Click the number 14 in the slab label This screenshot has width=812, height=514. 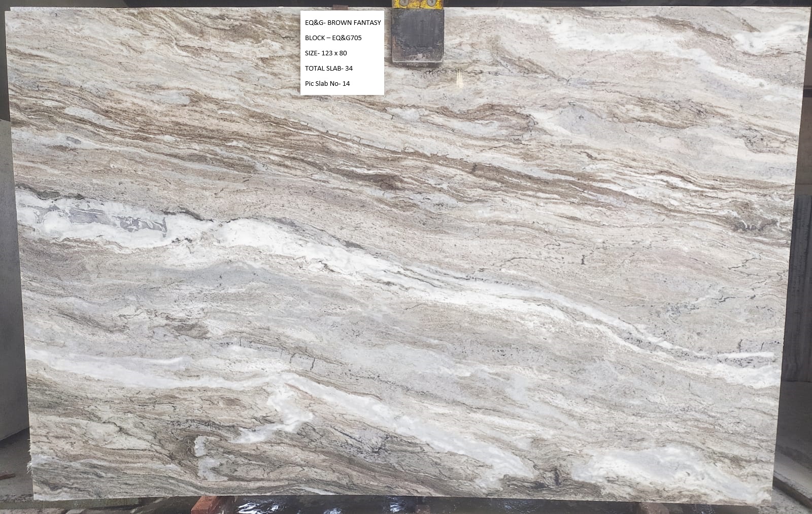click(x=346, y=84)
